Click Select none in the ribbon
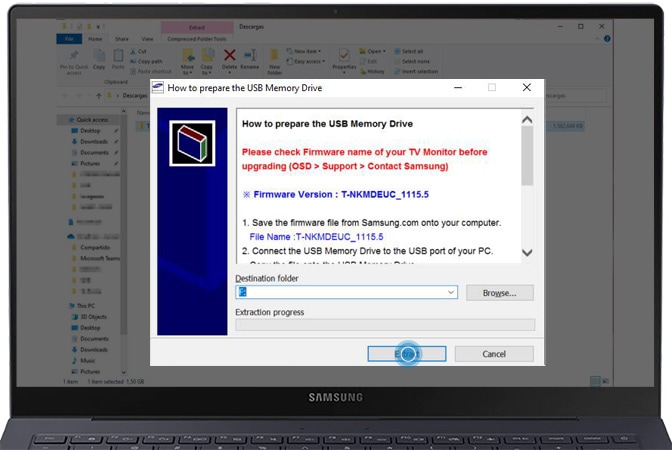 [x=411, y=61]
